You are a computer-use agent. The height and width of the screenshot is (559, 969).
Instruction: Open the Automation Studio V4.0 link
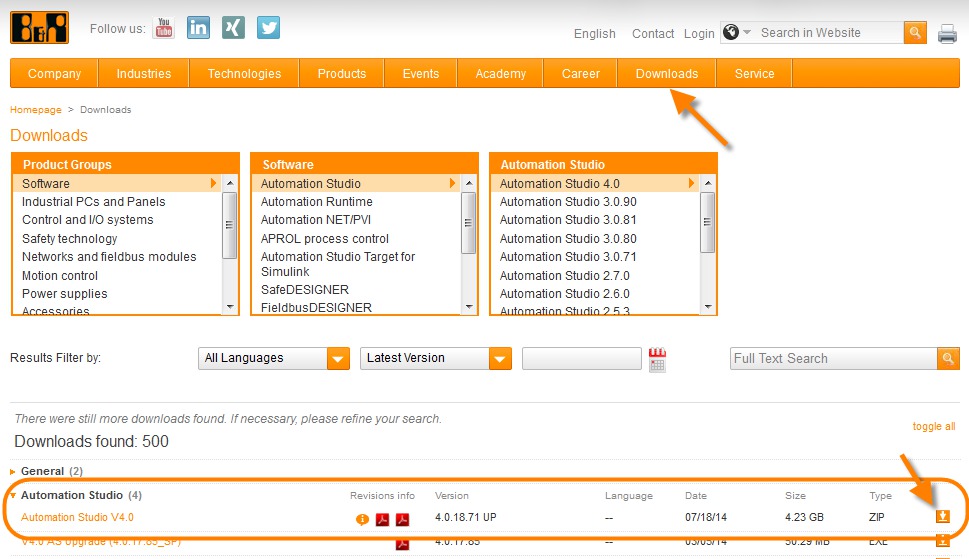tap(77, 517)
